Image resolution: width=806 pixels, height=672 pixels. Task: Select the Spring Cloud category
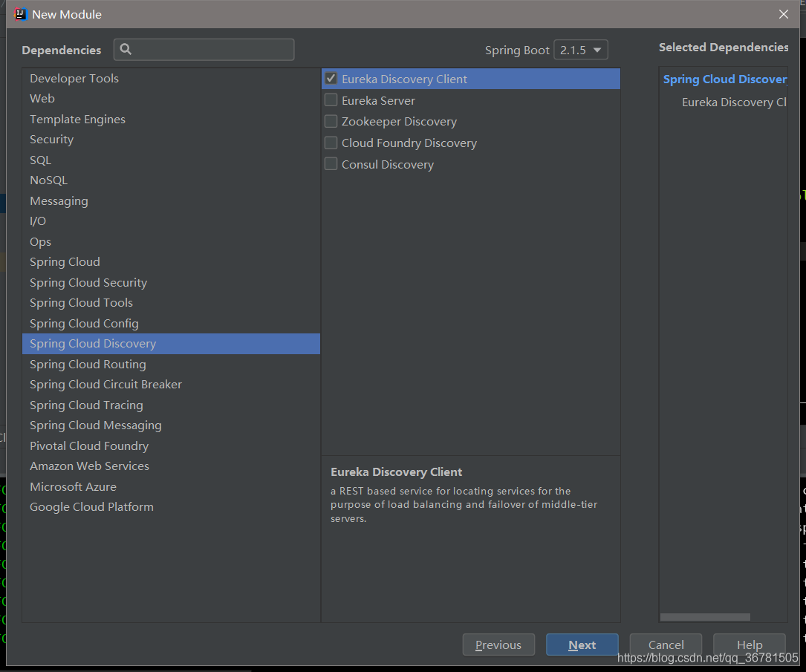pyautogui.click(x=171, y=262)
